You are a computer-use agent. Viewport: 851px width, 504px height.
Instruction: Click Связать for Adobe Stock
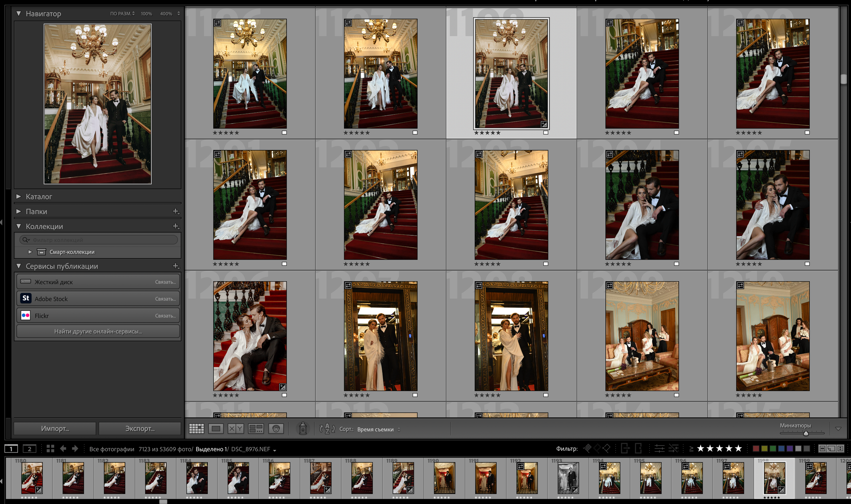pyautogui.click(x=165, y=299)
